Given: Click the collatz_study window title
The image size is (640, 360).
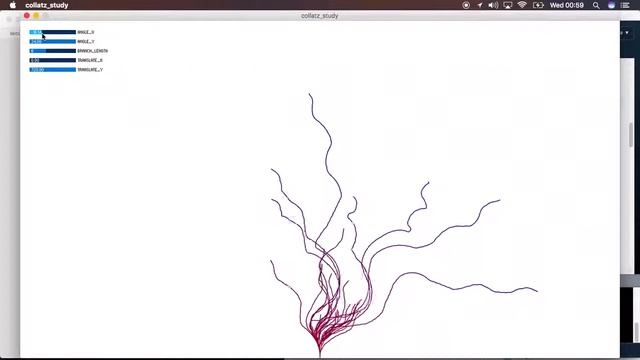Looking at the screenshot, I should 320,16.
